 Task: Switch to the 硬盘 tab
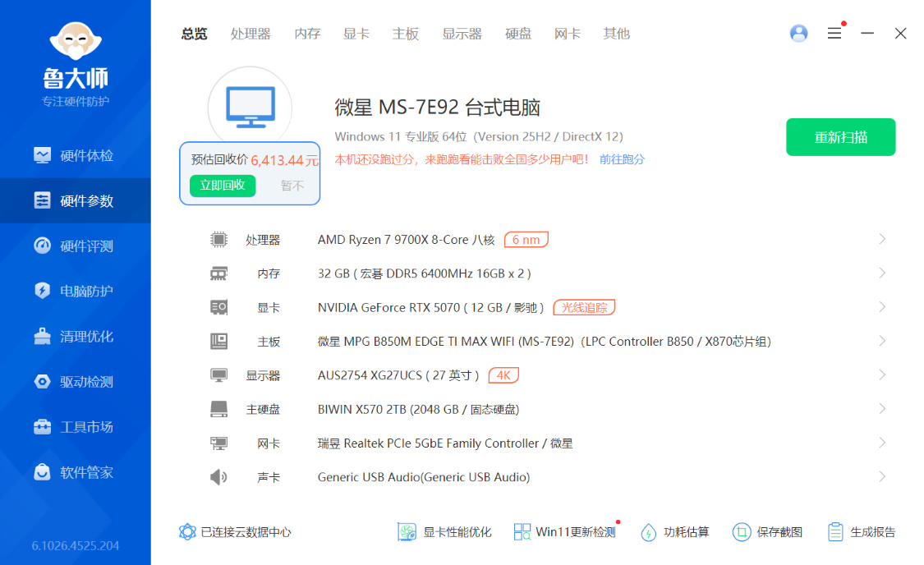[518, 34]
